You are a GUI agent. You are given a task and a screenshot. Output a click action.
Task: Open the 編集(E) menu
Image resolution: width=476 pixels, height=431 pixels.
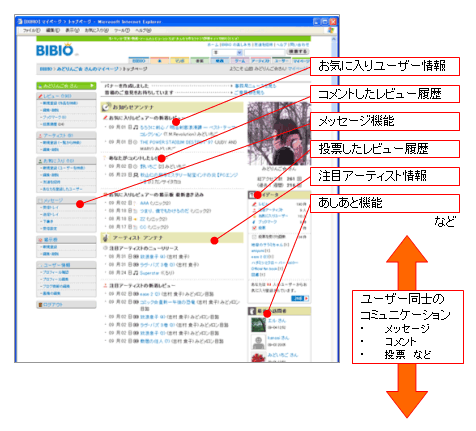click(53, 30)
